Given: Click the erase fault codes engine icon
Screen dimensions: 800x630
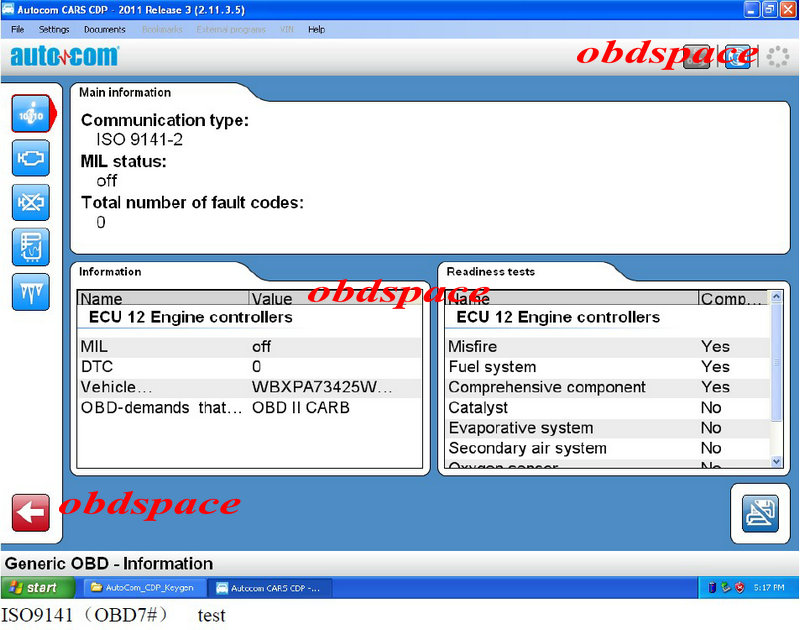Looking at the screenshot, I should pos(31,203).
